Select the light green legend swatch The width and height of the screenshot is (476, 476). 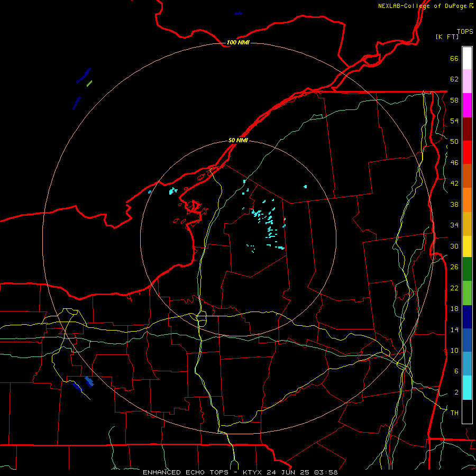click(x=467, y=293)
